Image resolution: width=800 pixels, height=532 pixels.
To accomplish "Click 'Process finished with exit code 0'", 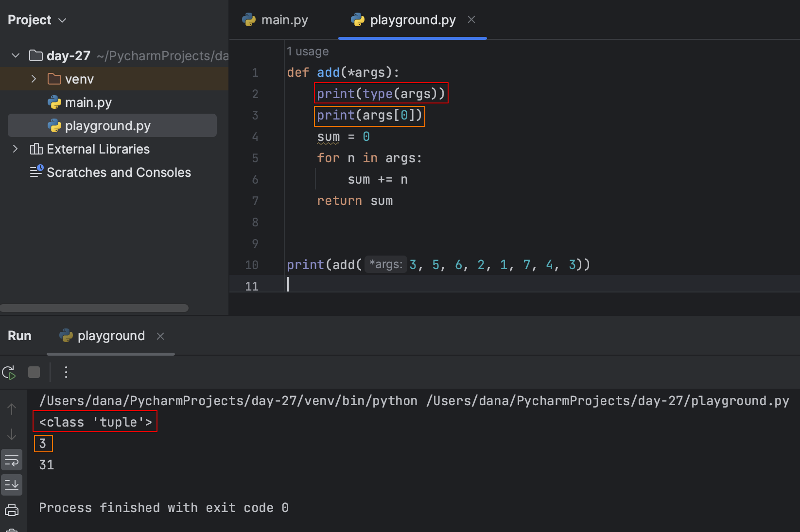I will point(164,508).
